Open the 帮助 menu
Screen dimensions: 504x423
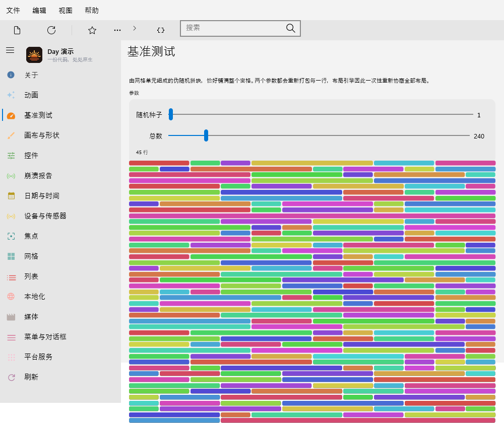[92, 10]
